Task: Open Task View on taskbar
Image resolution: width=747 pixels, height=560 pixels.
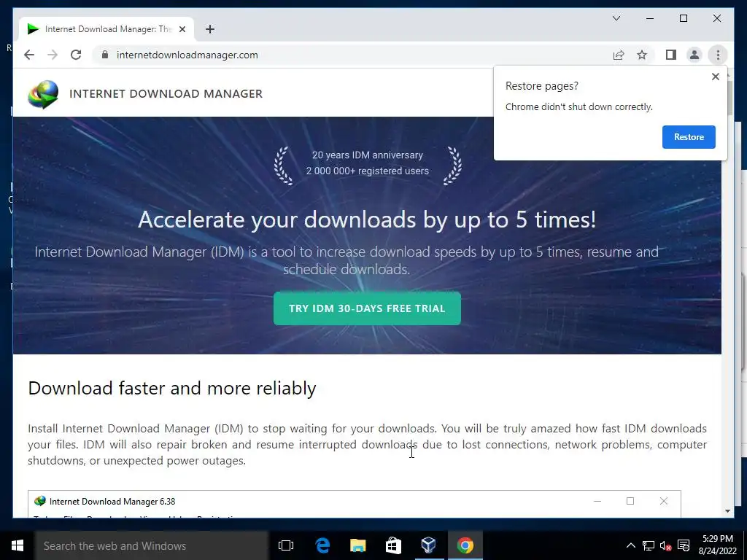Action: tap(286, 545)
